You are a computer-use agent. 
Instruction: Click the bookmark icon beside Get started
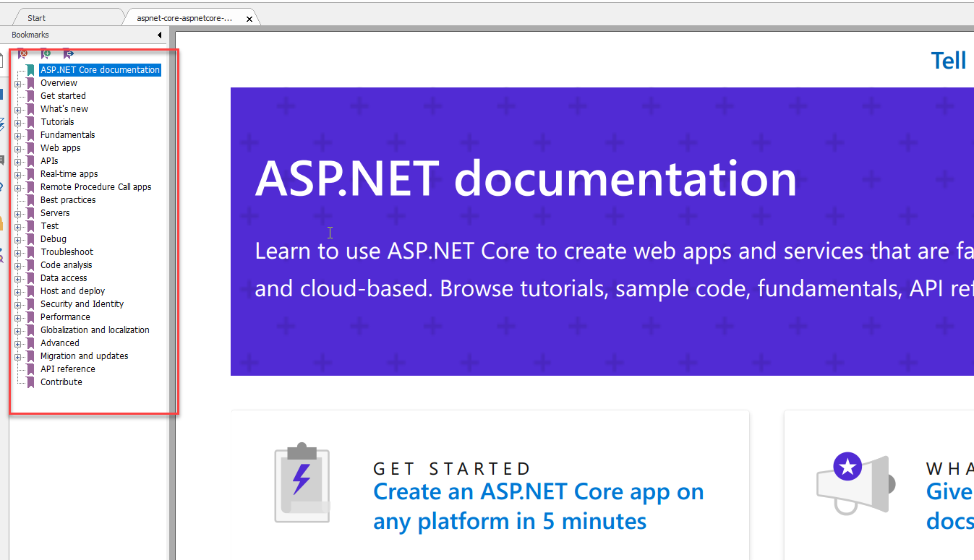30,96
